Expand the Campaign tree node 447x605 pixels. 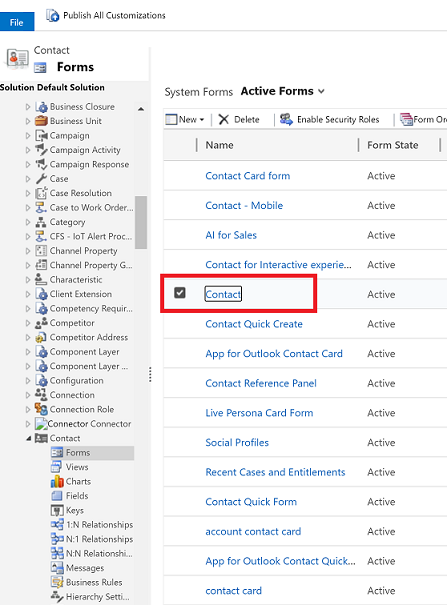pyautogui.click(x=28, y=136)
